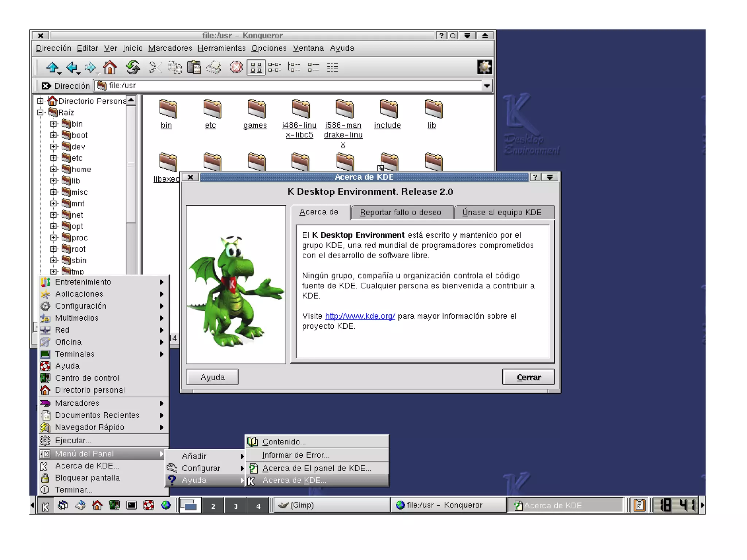Switch to Reportar fallo o deseo tab
Image resolution: width=747 pixels, height=560 pixels.
(x=400, y=212)
